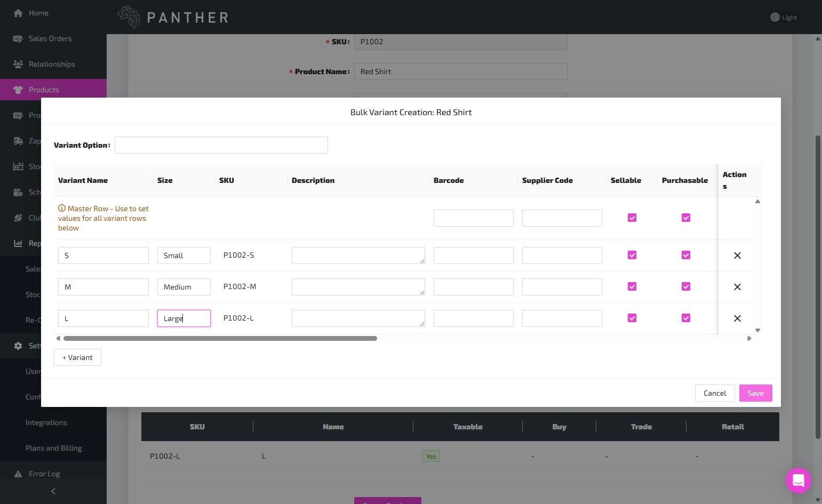
Task: Collapse the sidebar with the chevron arrow
Action: tap(53, 491)
